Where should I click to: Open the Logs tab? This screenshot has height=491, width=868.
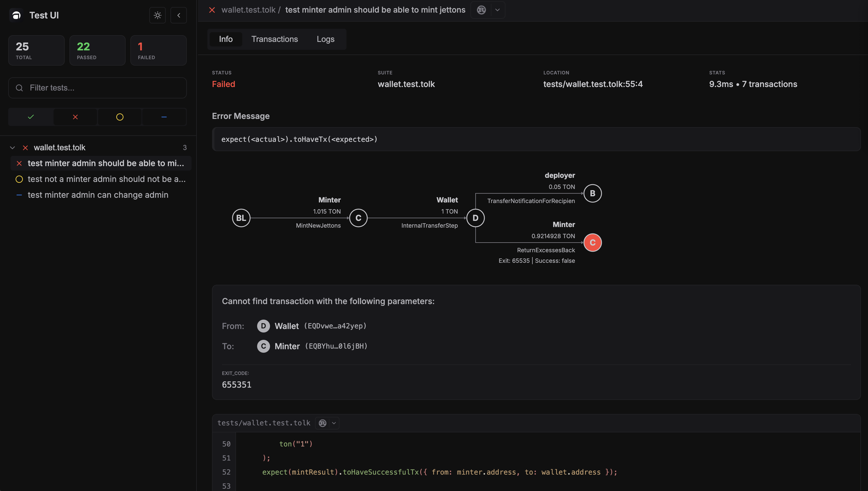[x=325, y=39]
